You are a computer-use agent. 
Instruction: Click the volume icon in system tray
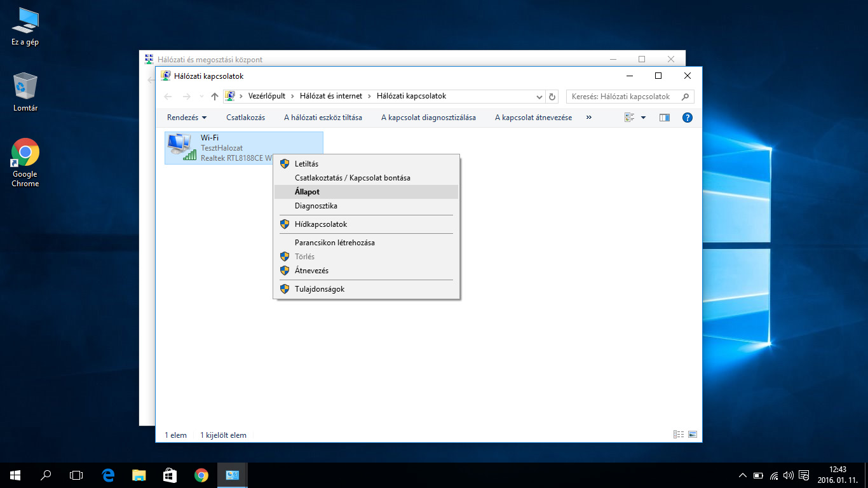(789, 475)
